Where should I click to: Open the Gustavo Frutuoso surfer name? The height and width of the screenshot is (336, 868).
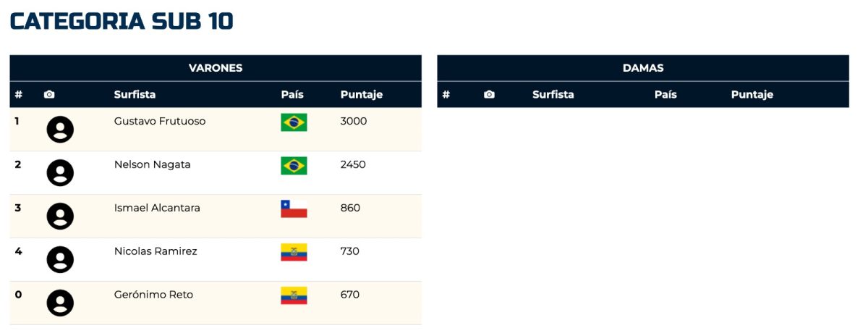[160, 121]
